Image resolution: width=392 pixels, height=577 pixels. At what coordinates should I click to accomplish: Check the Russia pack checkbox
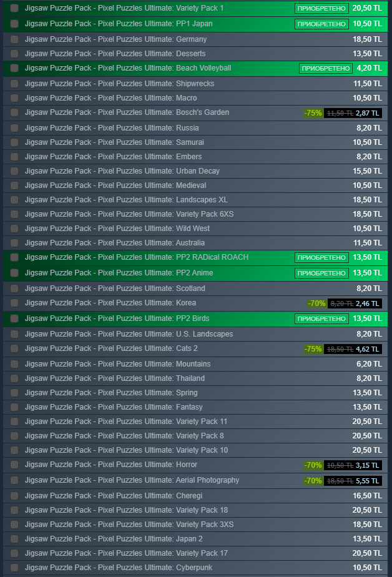tap(14, 127)
